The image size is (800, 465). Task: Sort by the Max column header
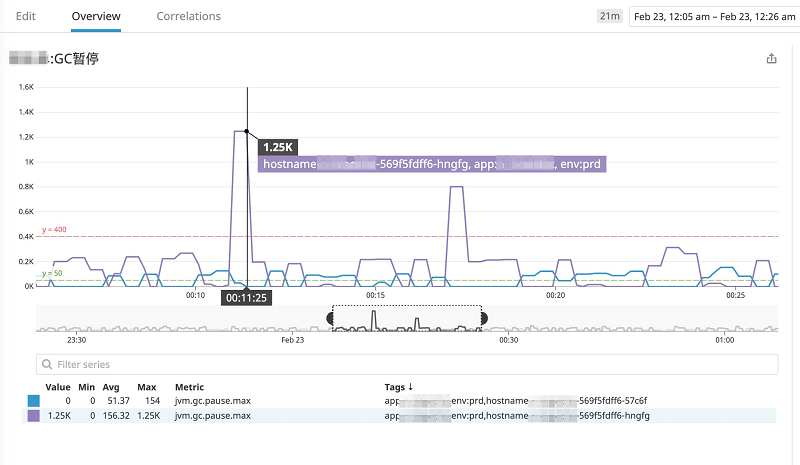(x=147, y=386)
